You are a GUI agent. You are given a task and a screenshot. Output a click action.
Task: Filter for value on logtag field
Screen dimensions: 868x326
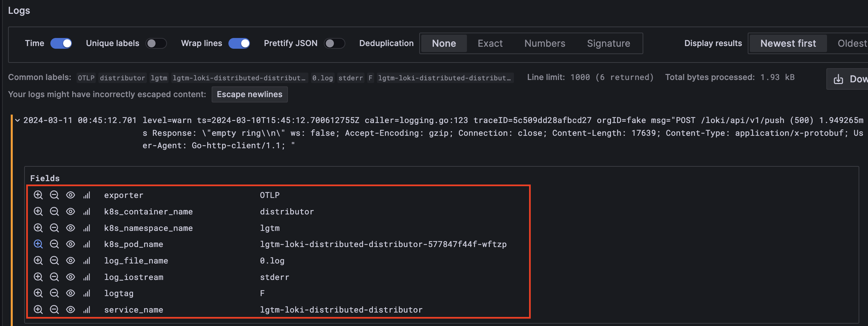[x=38, y=293]
